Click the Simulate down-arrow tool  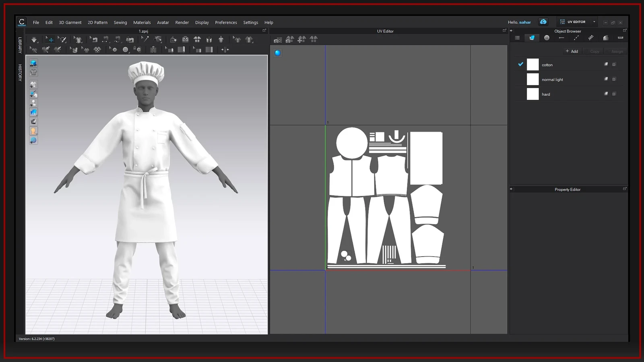tap(34, 39)
